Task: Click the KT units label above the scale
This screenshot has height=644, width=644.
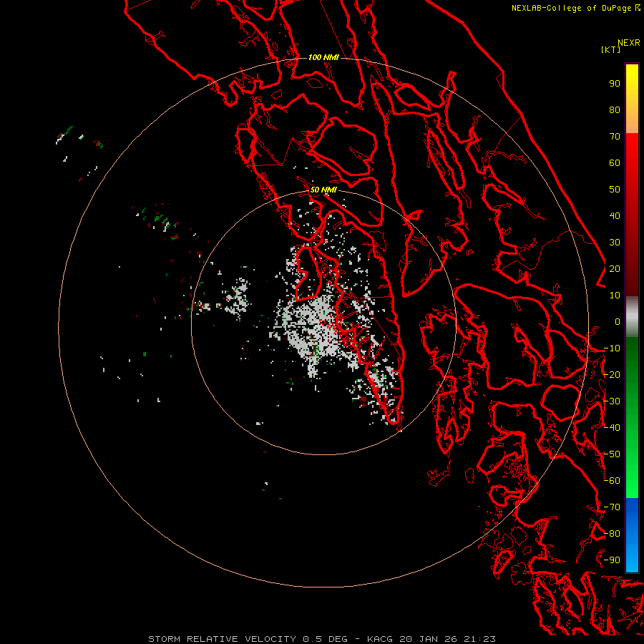Action: tap(611, 49)
